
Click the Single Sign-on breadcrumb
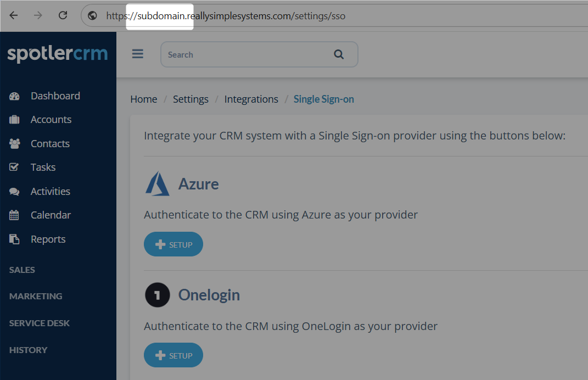point(323,99)
